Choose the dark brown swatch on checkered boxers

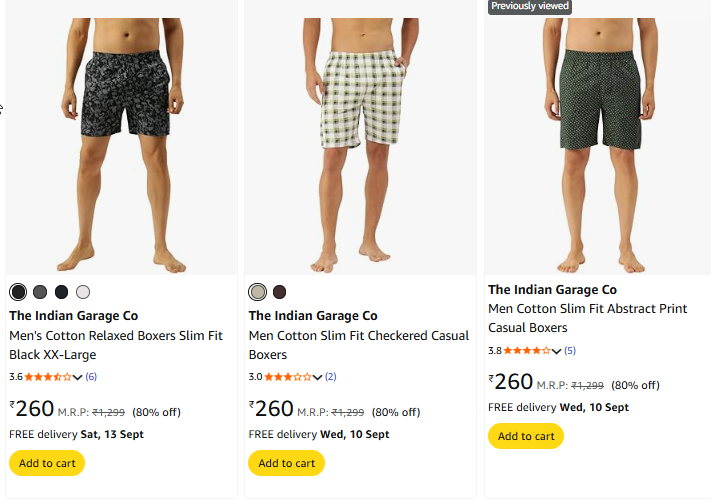pos(280,292)
